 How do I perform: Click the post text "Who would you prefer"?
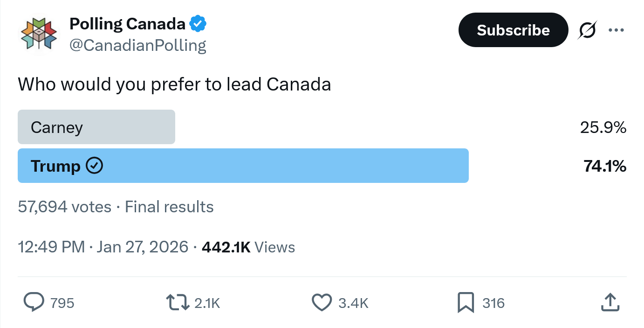coord(174,84)
